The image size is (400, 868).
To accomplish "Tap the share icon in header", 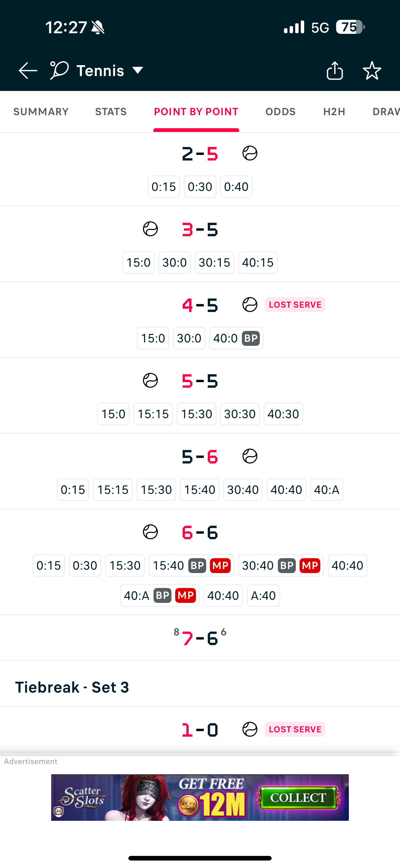I will click(335, 70).
